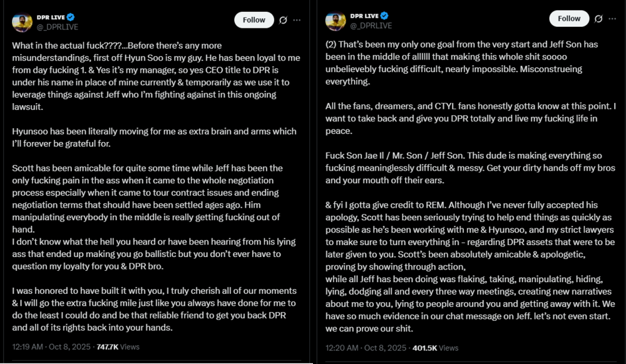Image resolution: width=626 pixels, height=364 pixels.
Task: Open the more options menu on the 12:20 AM tweet
Action: coord(612,19)
